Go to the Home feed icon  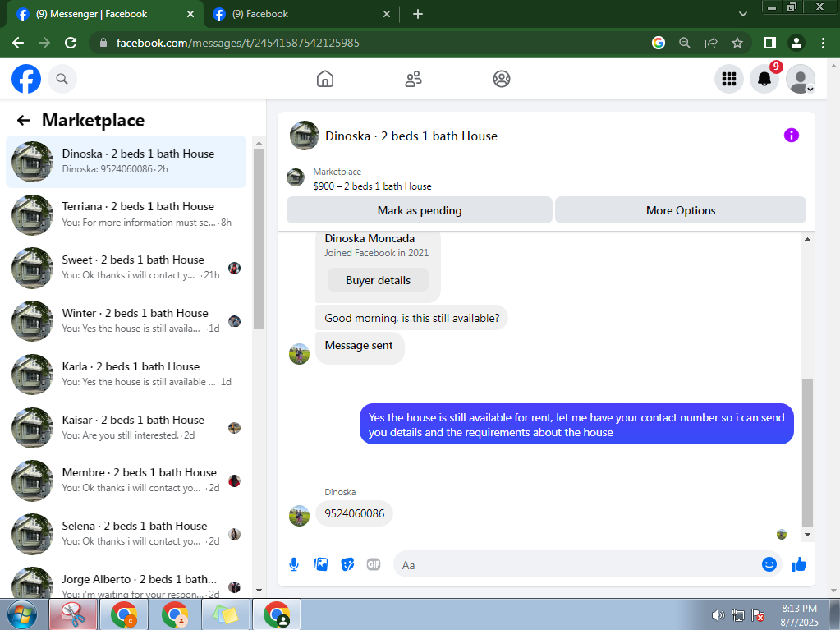(x=325, y=79)
